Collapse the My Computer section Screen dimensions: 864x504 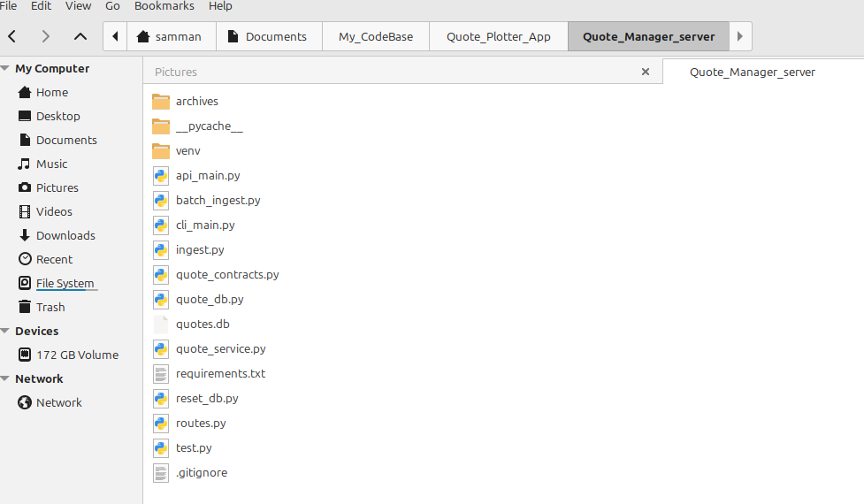click(6, 69)
